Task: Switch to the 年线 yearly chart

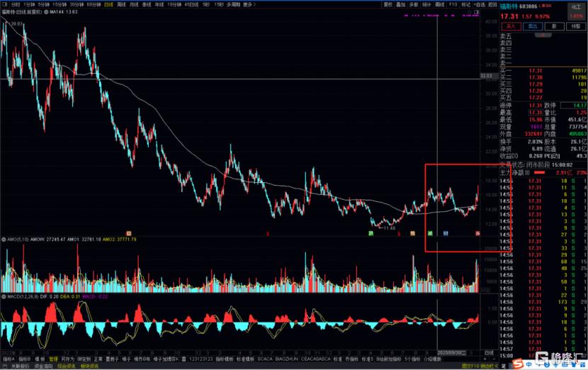Action: [159, 4]
